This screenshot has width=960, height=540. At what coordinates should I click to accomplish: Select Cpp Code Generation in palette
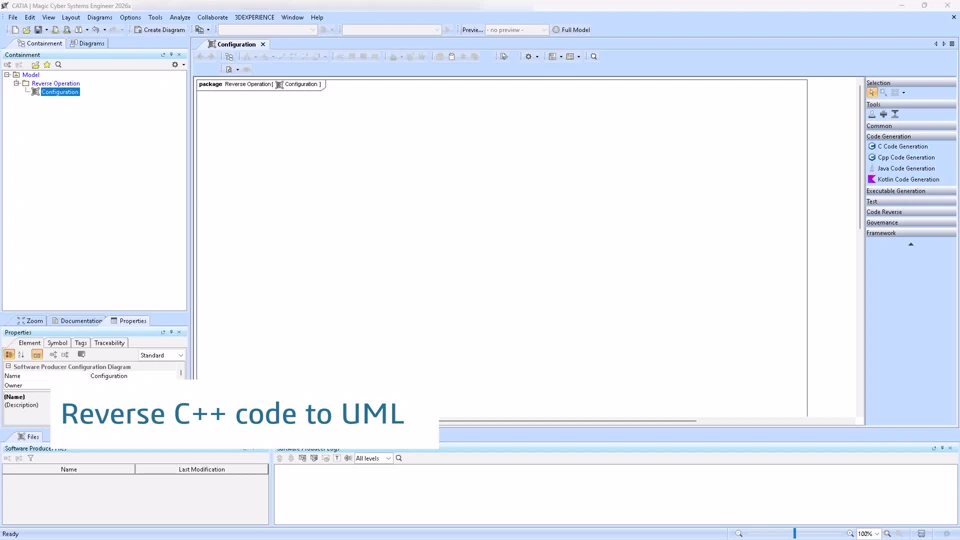pos(901,157)
